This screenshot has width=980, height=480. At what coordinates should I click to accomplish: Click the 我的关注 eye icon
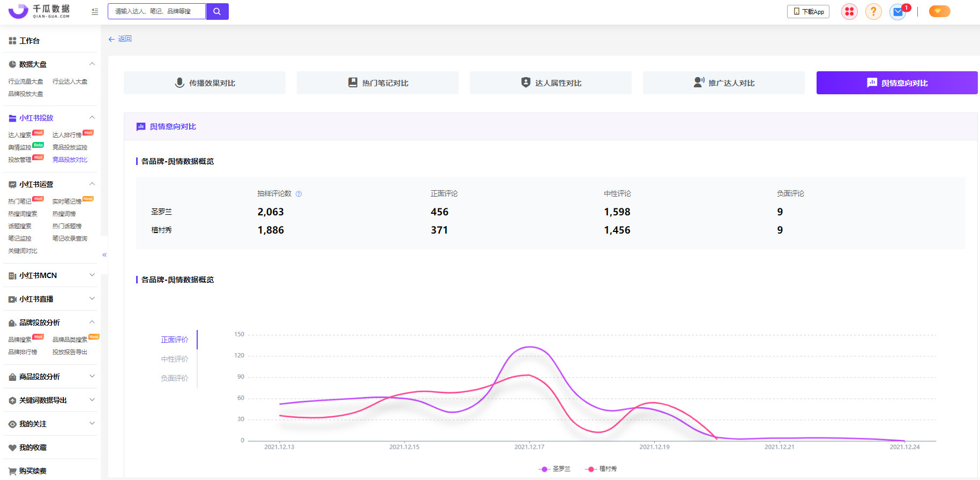pos(12,424)
